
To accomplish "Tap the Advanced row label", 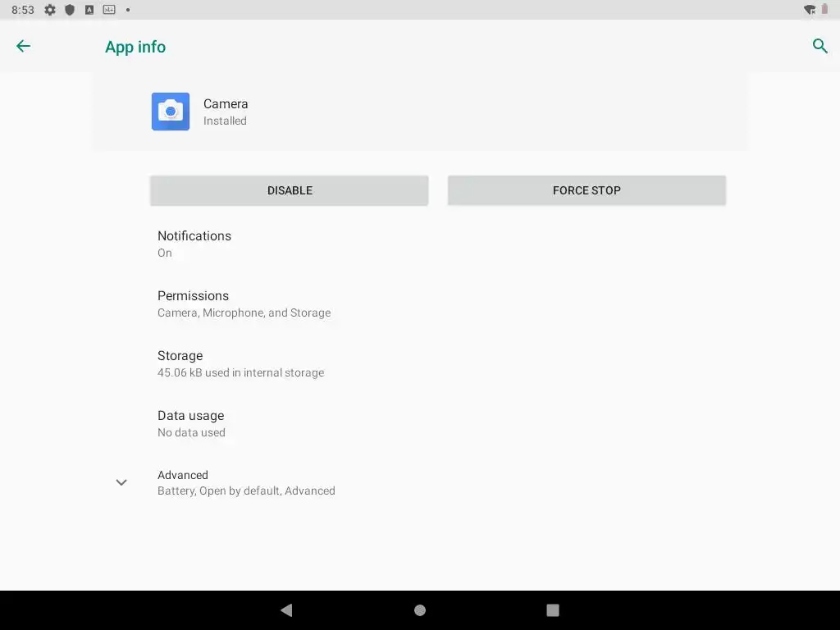I will (x=183, y=475).
